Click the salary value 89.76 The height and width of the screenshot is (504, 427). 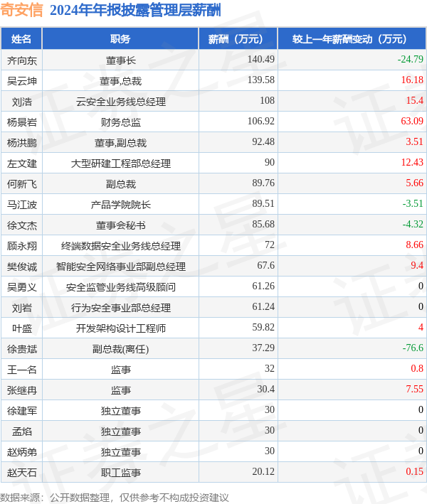pyautogui.click(x=263, y=183)
